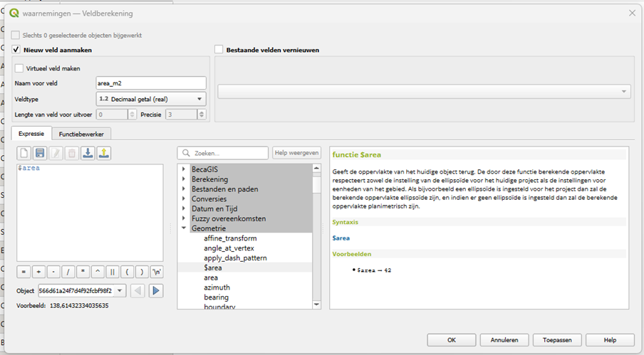
Task: Insert the string concatenation || operator
Action: (112, 272)
